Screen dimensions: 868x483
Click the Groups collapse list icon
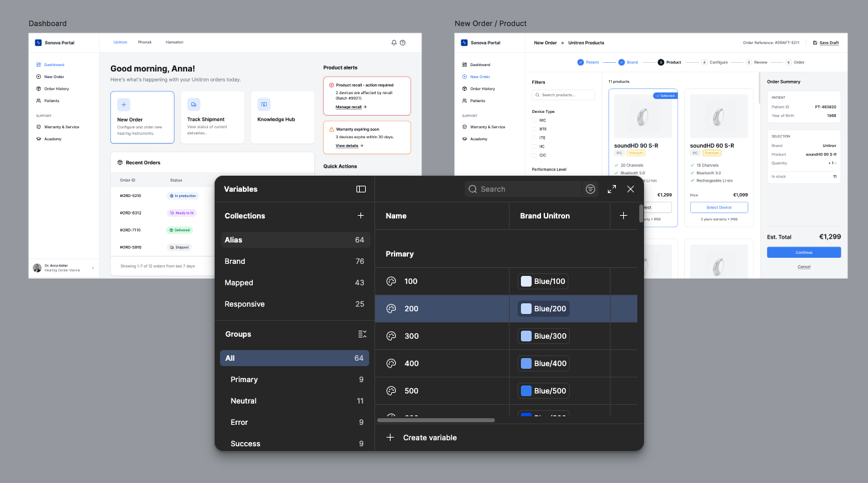(x=362, y=334)
